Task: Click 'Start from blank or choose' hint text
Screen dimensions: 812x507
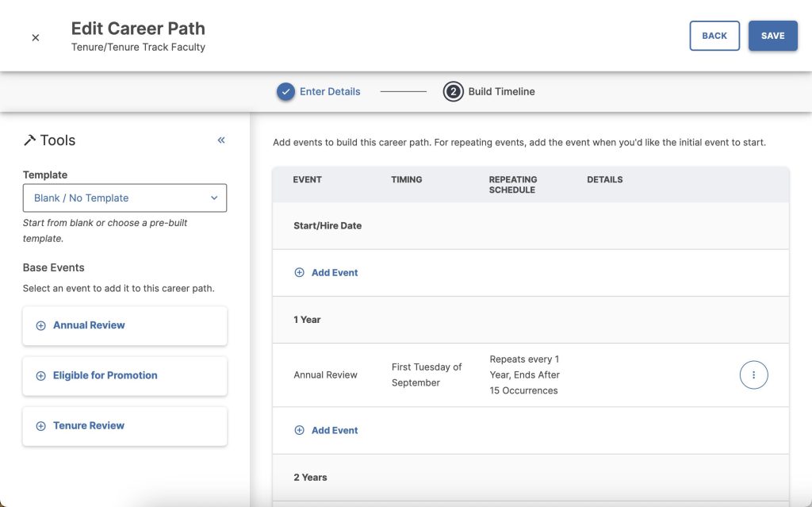Action: pyautogui.click(x=105, y=231)
